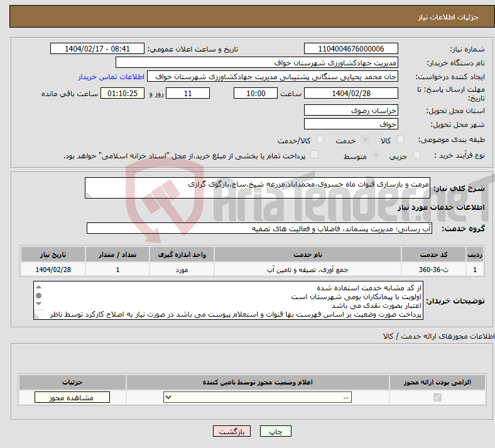
Task: Open the مشاهده مجوز button
Action: click(x=72, y=398)
